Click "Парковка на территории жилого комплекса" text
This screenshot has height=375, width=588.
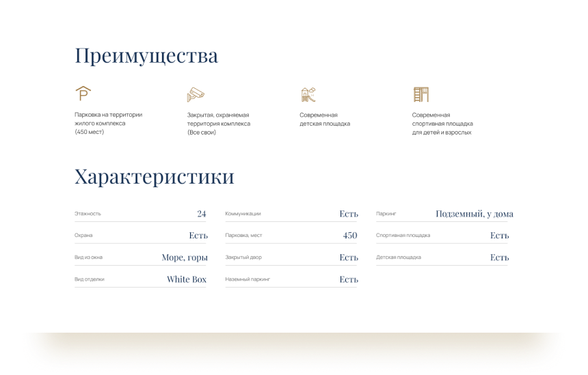[108, 120]
